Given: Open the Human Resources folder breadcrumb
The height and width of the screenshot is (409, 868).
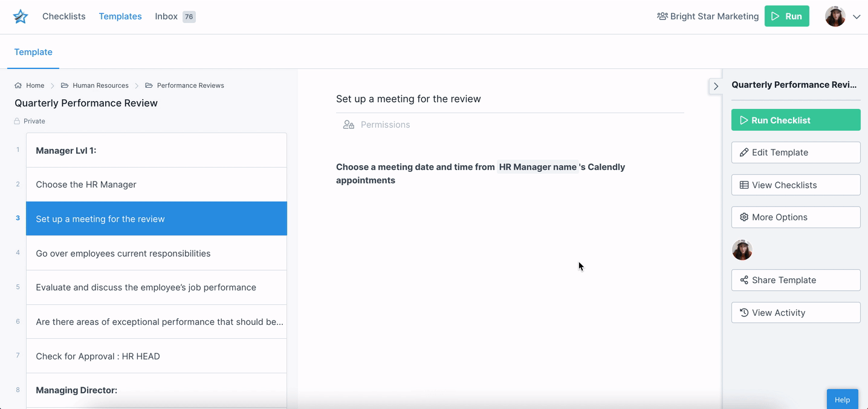Looking at the screenshot, I should click(x=100, y=85).
